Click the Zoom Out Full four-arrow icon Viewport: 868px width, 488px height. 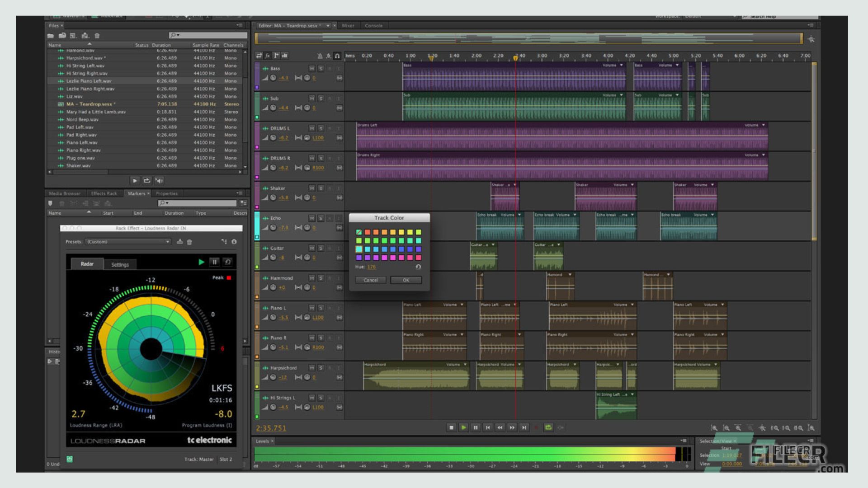762,428
